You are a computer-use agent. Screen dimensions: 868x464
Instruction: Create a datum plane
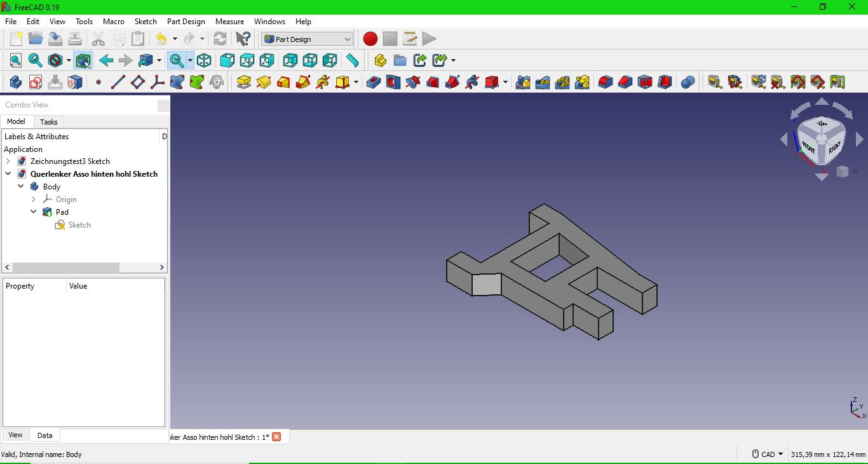click(138, 82)
